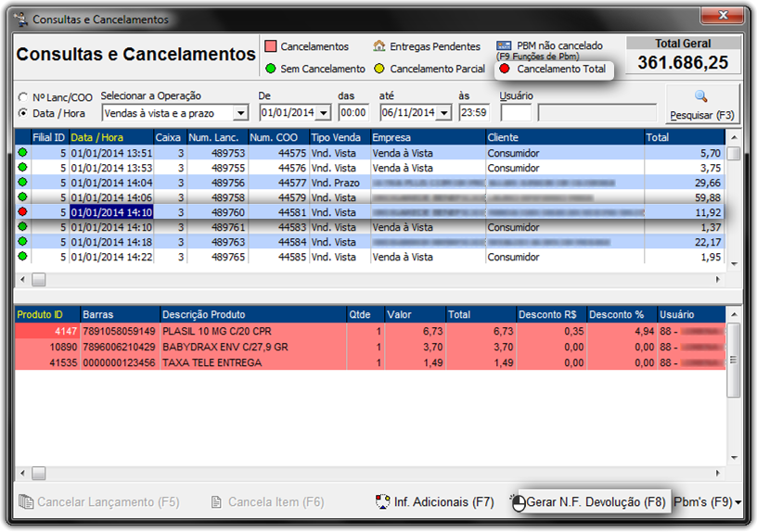Click Gerar N.F. Devolução (F8) button
Screen dimensions: 757x532
click(589, 502)
